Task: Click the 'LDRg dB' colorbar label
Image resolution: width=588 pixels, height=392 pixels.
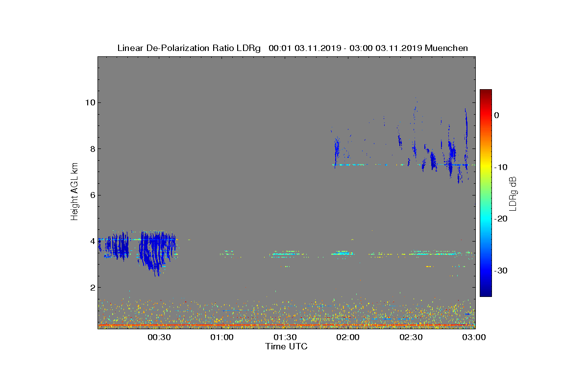Action: [x=513, y=194]
